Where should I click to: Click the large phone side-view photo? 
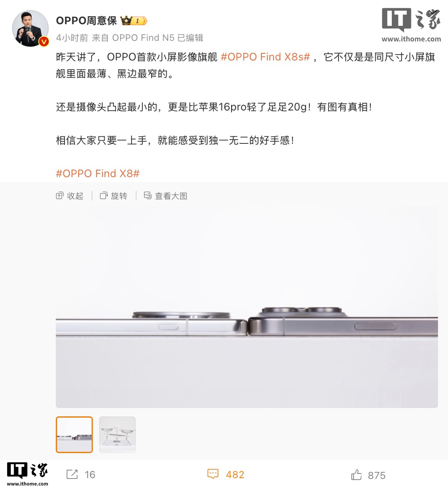click(x=247, y=304)
